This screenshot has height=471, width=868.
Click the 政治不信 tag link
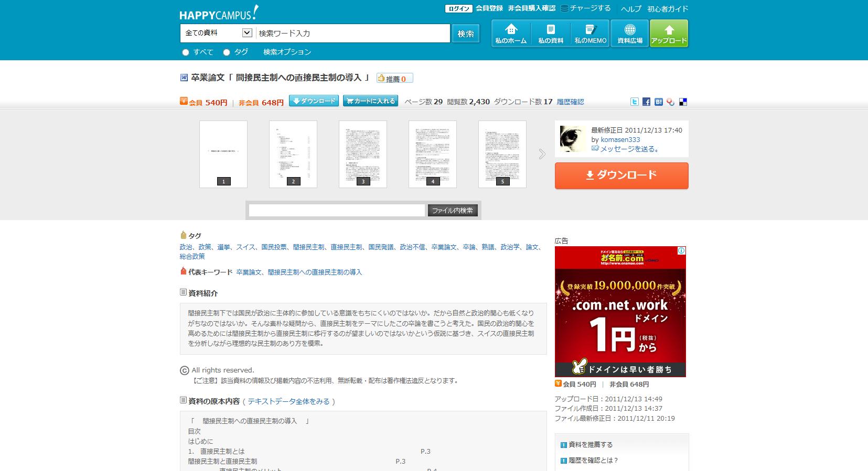(412, 247)
